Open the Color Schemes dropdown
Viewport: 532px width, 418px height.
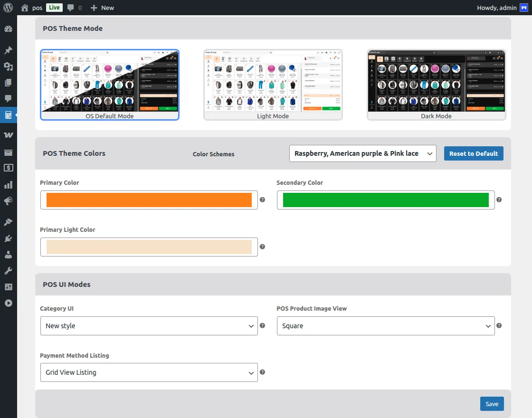coord(362,153)
